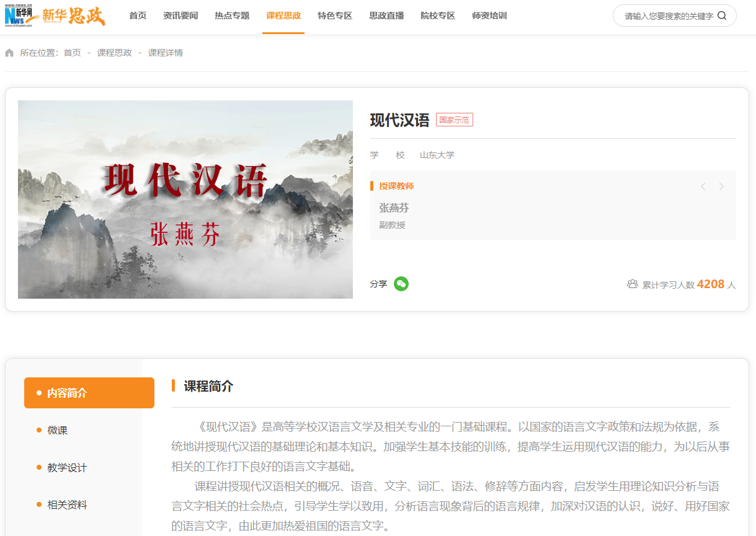Show next teacher with right arrow
The image size is (756, 536).
click(721, 187)
